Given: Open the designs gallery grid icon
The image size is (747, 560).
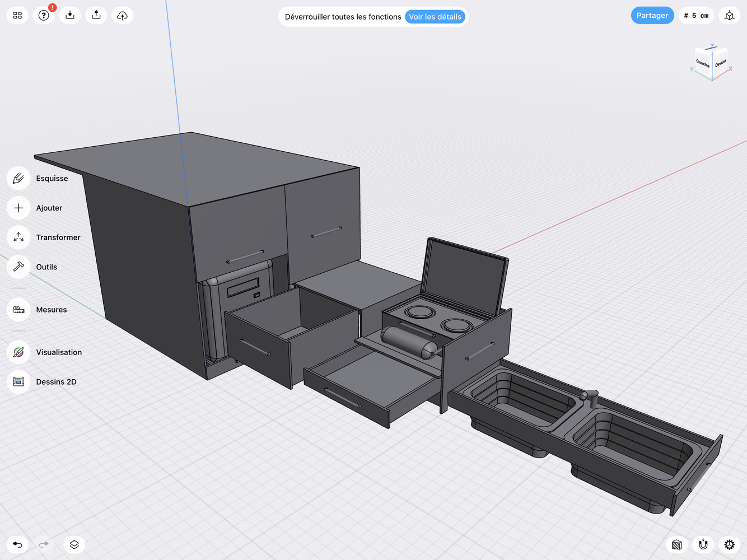Looking at the screenshot, I should point(17,16).
